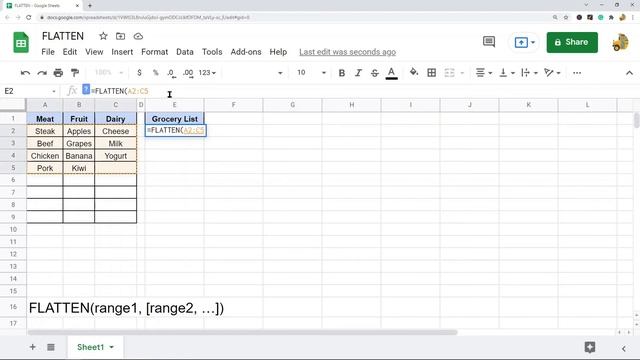Select column G header

point(293,105)
